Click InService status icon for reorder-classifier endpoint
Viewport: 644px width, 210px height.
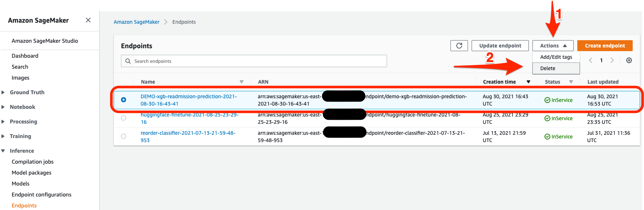coord(547,137)
